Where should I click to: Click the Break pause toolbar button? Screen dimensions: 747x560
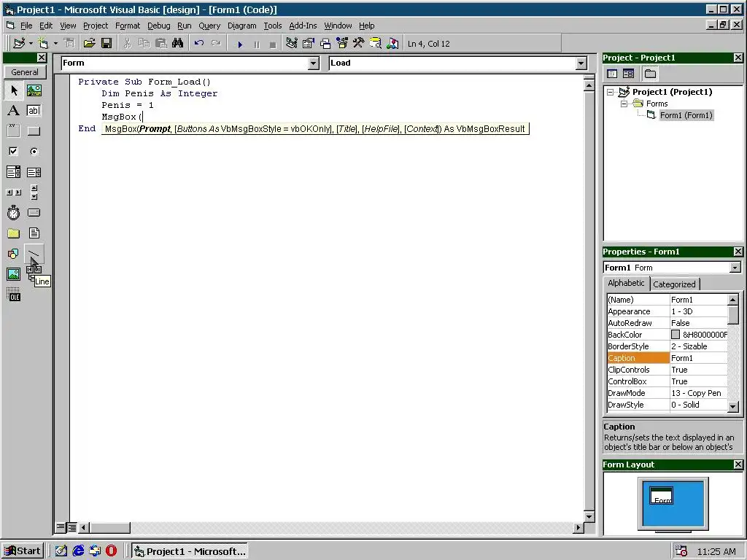tap(257, 44)
